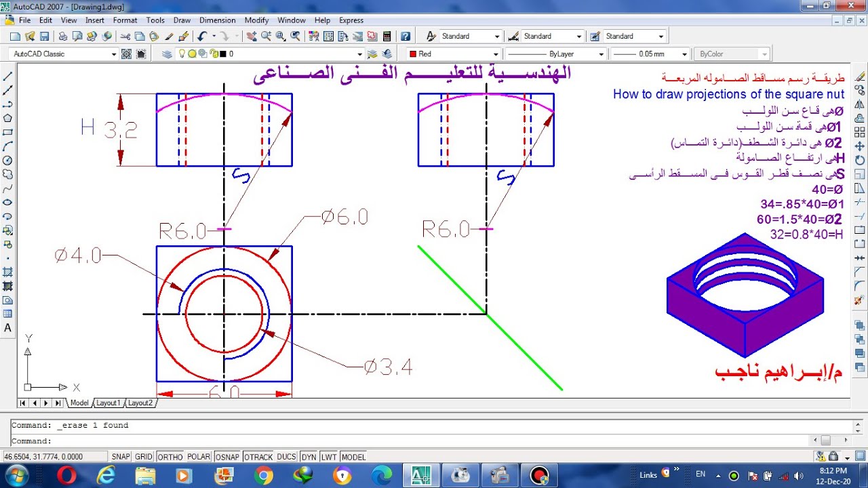
Task: Expand the layer list dropdown
Action: 359,54
